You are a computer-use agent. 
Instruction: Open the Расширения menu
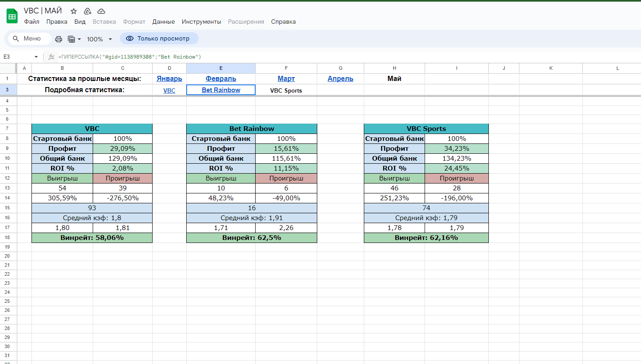pos(246,22)
